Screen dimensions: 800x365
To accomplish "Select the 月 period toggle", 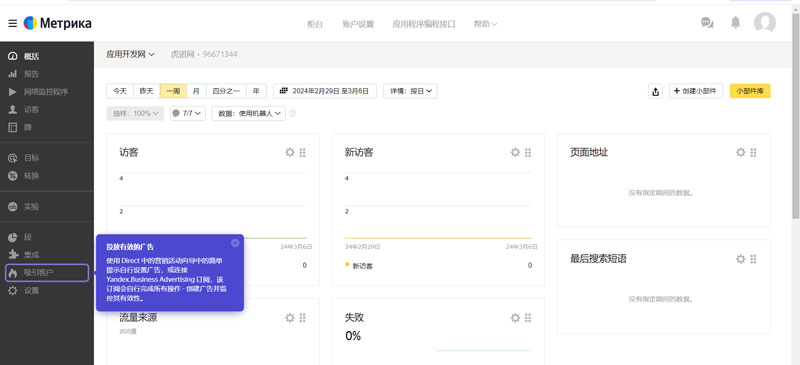I will [196, 91].
